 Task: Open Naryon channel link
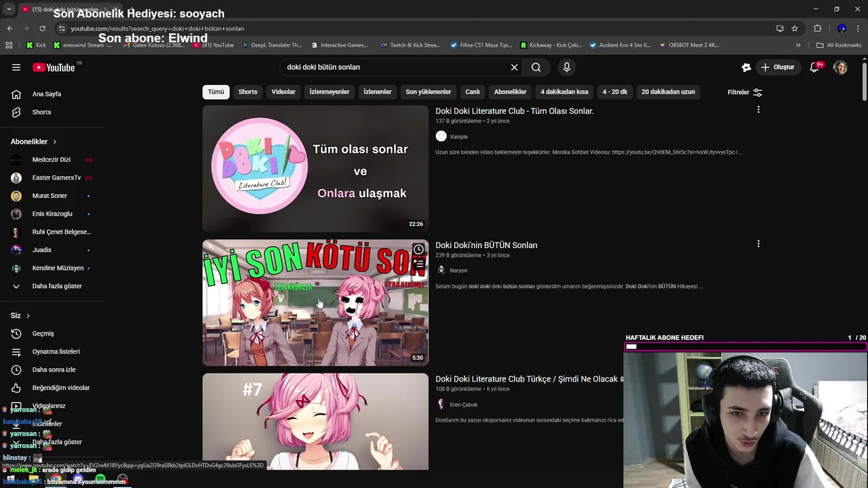point(458,270)
